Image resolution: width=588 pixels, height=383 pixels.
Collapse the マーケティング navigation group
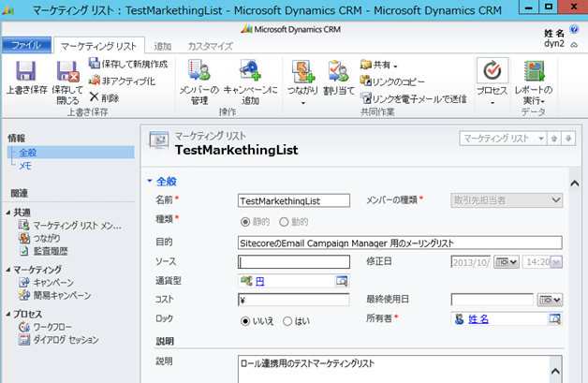8,270
